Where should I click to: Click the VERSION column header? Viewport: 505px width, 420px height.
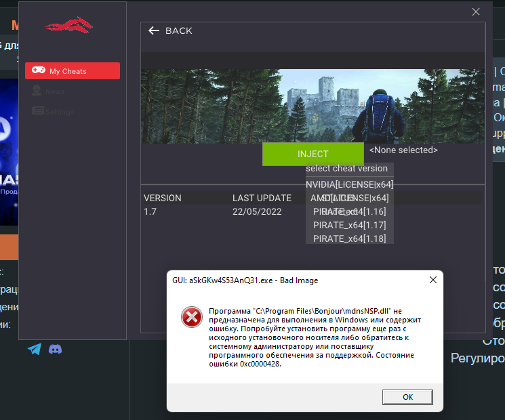click(x=162, y=198)
